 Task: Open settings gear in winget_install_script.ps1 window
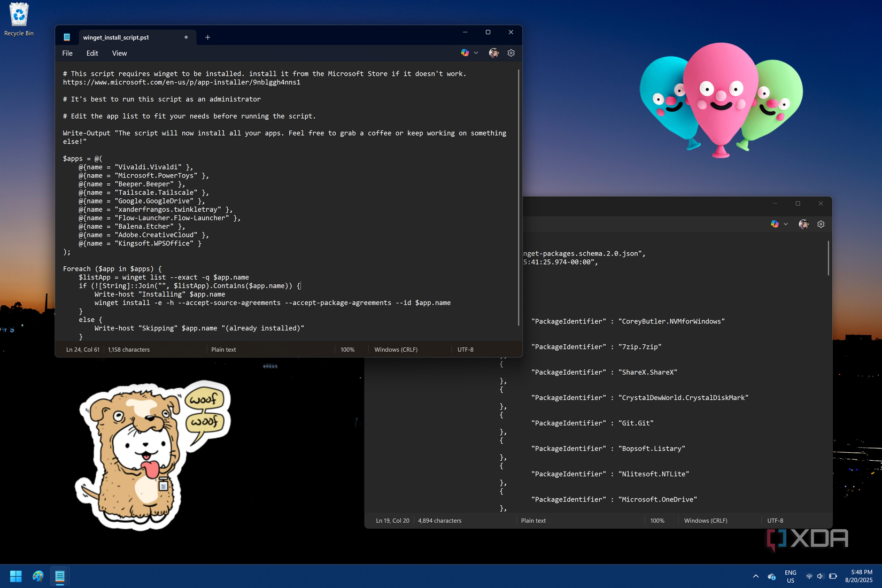pyautogui.click(x=511, y=53)
